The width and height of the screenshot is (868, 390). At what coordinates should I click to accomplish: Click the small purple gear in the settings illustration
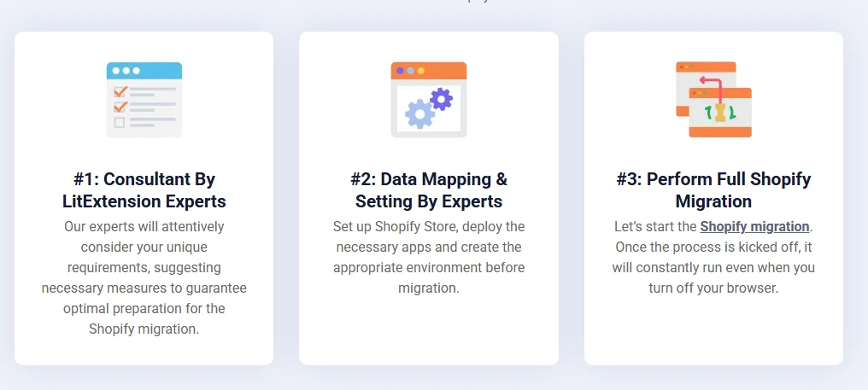point(442,99)
